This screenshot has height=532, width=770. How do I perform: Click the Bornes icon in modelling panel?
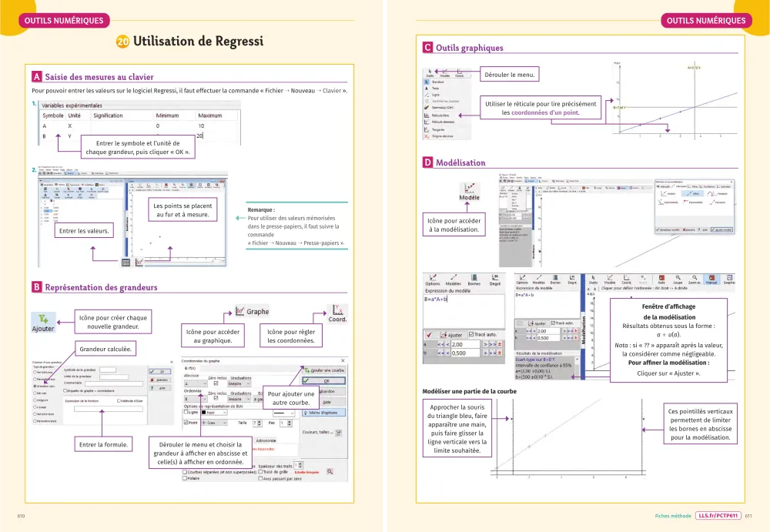coord(474,279)
